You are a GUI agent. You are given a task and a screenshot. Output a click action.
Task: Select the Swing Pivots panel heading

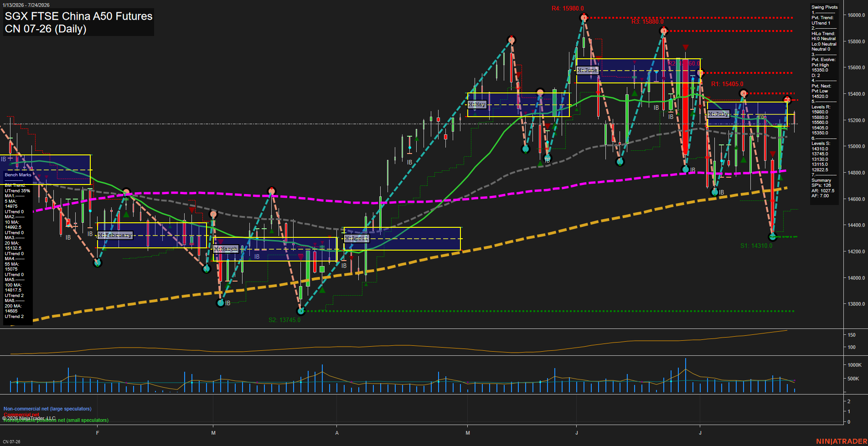click(x=824, y=7)
